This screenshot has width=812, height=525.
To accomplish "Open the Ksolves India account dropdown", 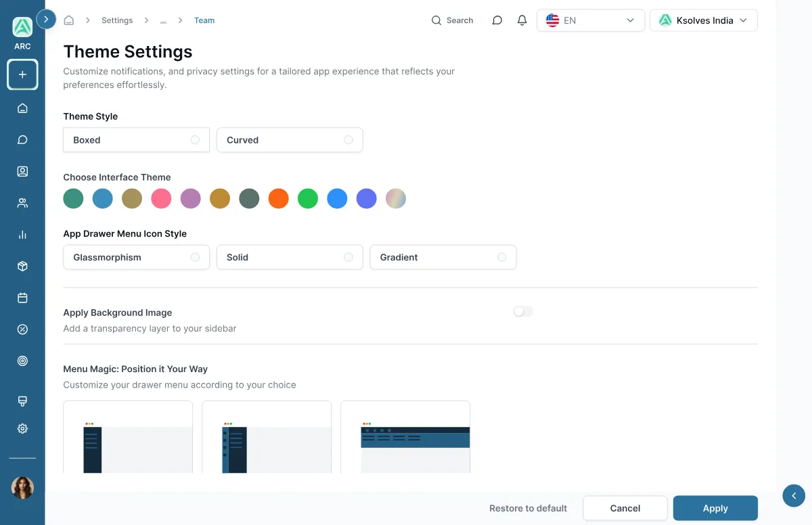I will (x=704, y=20).
